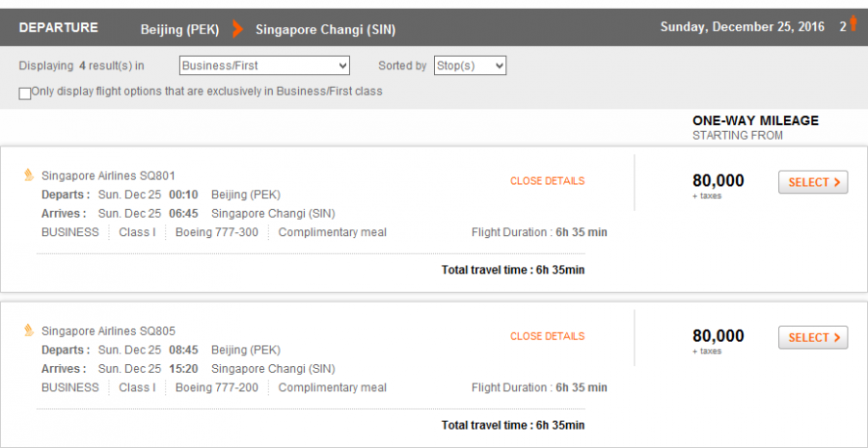
Task: Collapse details for flight SQ805
Action: (x=547, y=336)
